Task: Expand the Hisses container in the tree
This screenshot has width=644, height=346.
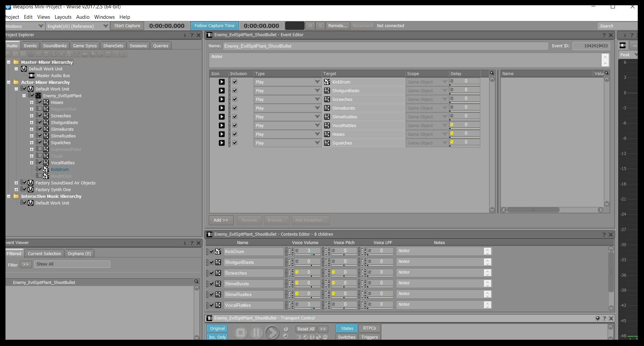Action: [x=32, y=103]
